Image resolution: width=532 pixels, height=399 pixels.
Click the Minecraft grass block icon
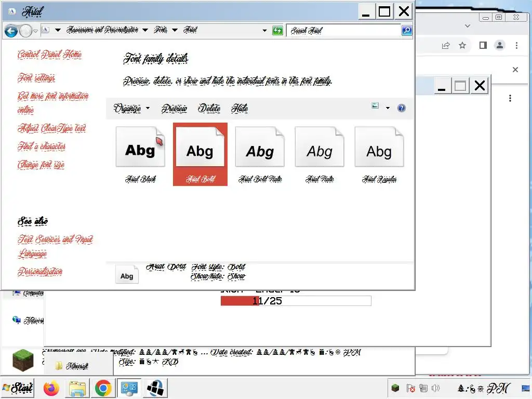23,361
